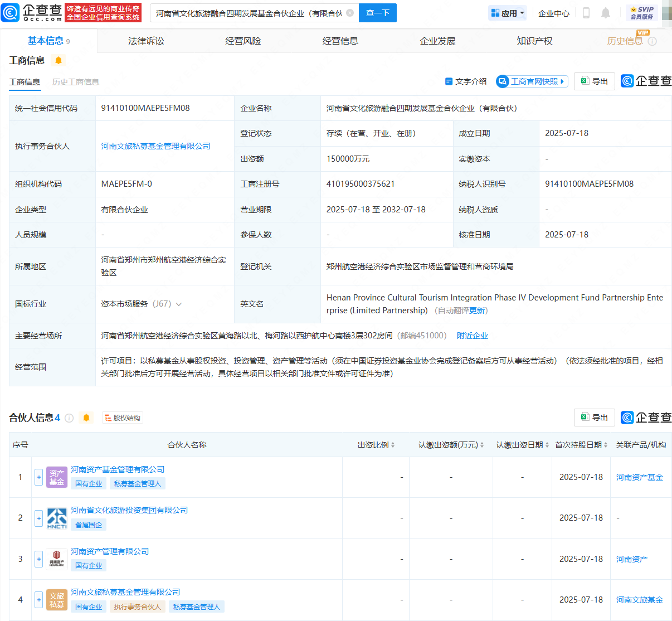Screen dimensions: 672x621
Task: Expand row 4 河南文旅私募基金管理有限公司
Action: click(x=39, y=600)
